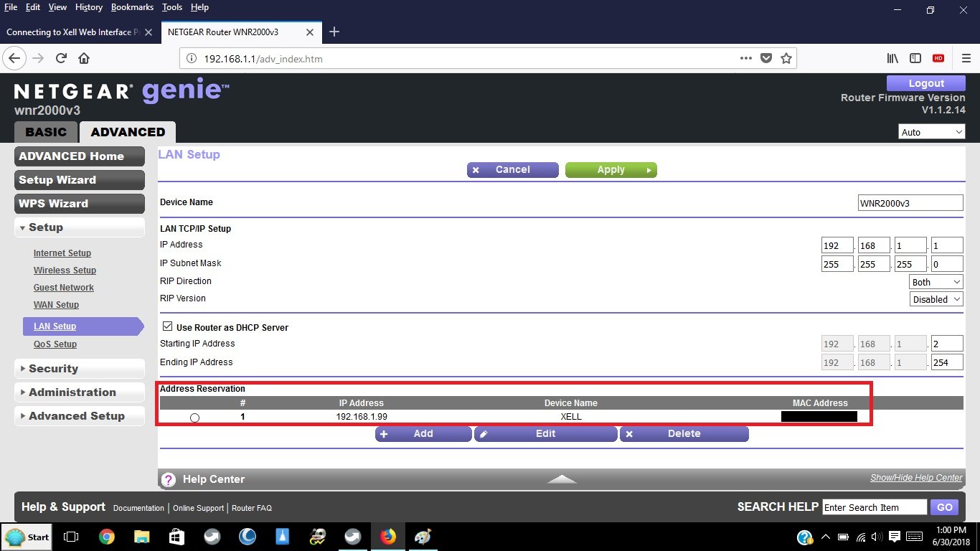Open a new browser tab with plus
The height and width of the screenshot is (551, 980).
[x=334, y=32]
